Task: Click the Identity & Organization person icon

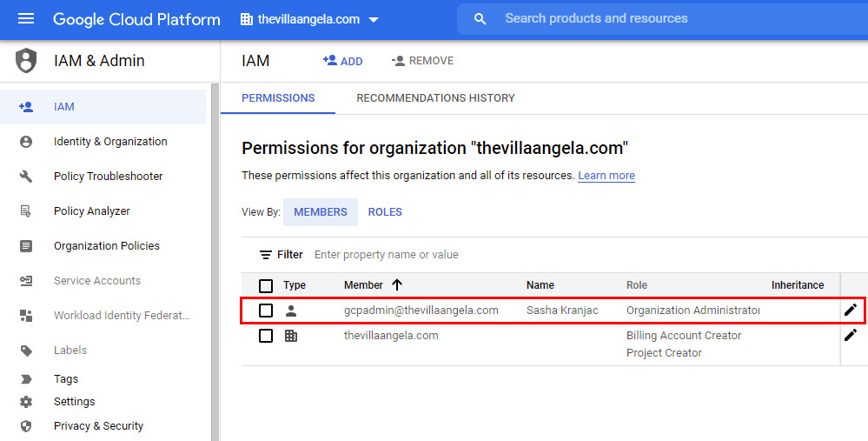Action: (26, 142)
